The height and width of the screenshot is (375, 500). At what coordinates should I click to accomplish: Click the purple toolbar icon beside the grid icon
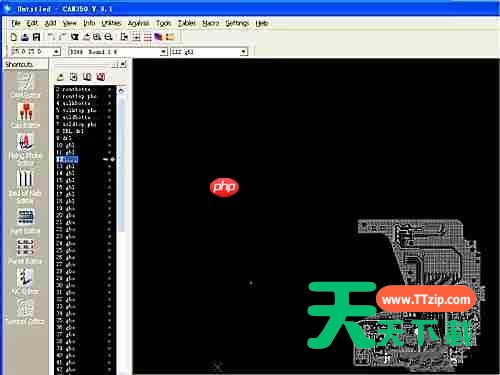click(x=158, y=37)
